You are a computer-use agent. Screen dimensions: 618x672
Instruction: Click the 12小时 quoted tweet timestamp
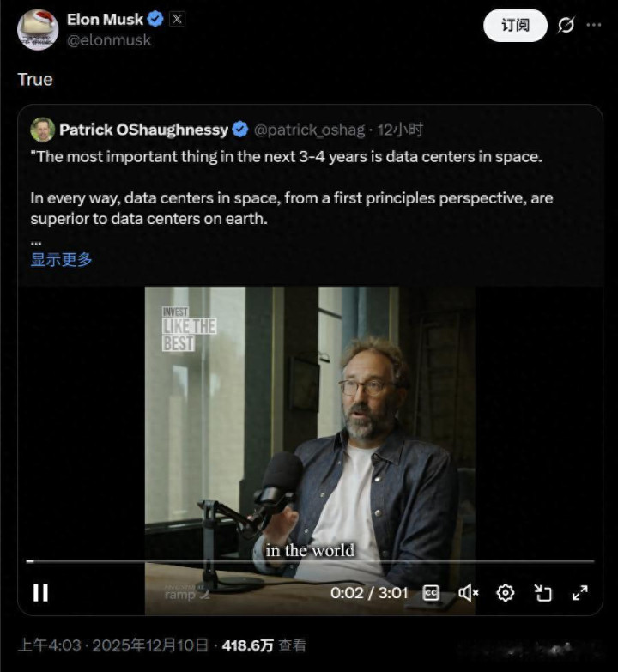[401, 130]
